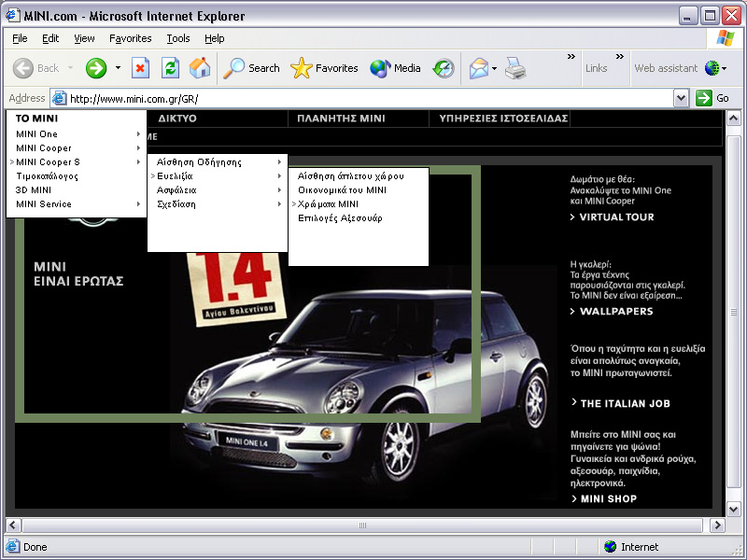Open the Mail dropdown arrow
The image size is (747, 560).
tap(494, 68)
